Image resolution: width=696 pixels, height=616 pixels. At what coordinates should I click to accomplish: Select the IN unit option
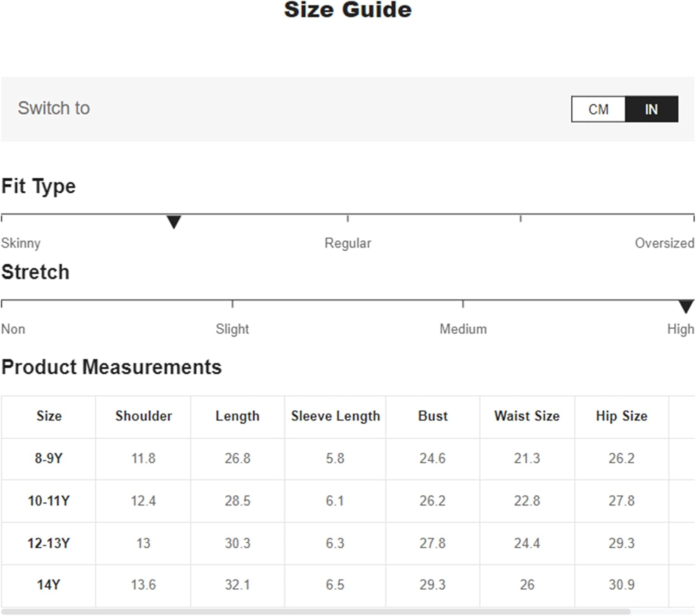click(651, 110)
